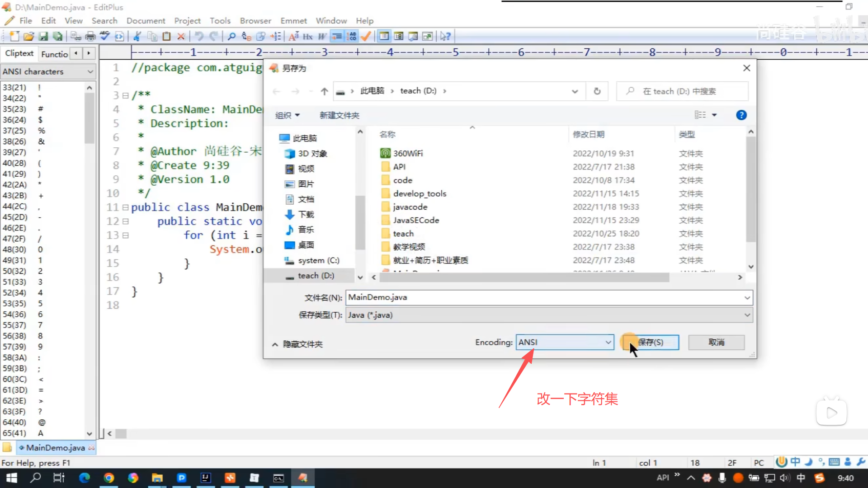Click the refresh icon in dialog
Screen dimensions: 868x488
pos(597,91)
